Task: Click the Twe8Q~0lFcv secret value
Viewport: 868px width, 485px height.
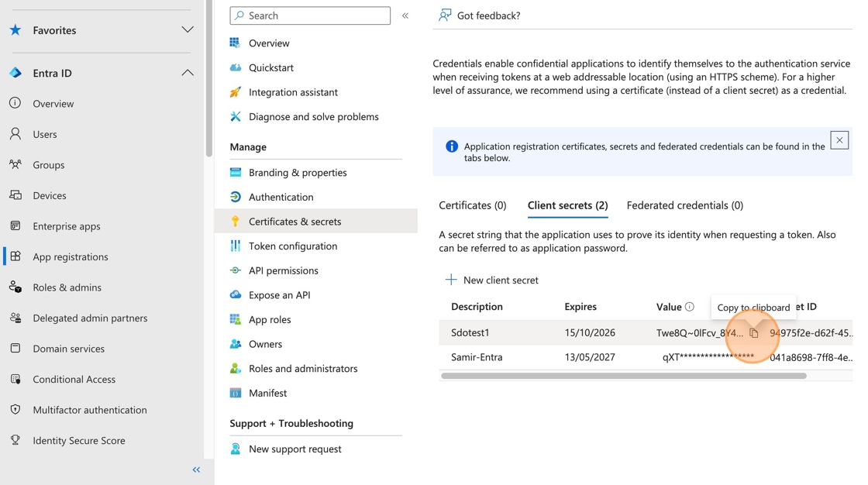Action: (x=700, y=332)
